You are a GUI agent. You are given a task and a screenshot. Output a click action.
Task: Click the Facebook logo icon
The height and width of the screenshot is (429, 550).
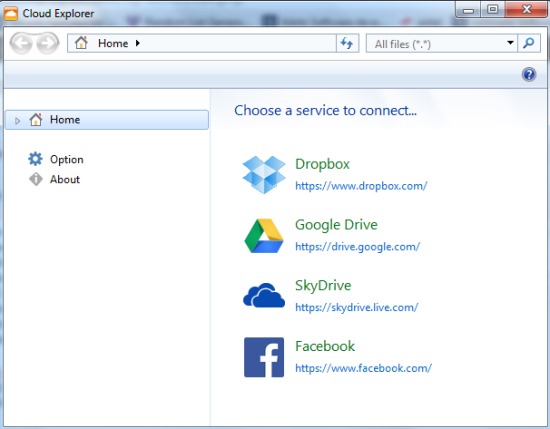[264, 357]
